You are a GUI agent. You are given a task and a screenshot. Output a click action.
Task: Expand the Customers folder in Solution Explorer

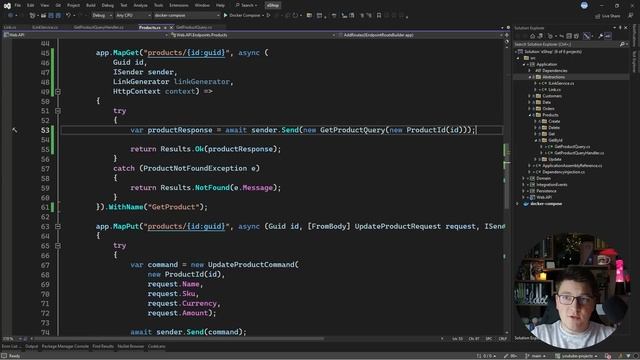tap(530, 96)
